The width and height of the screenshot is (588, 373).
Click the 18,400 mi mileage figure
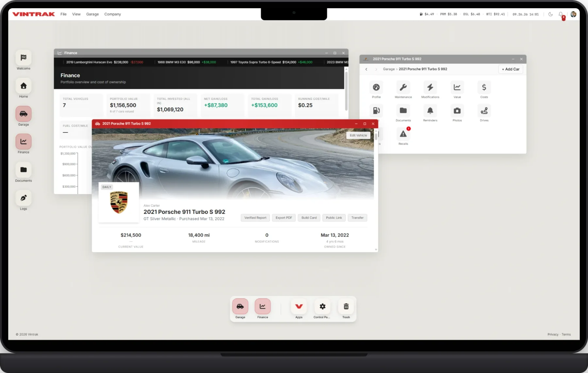tap(199, 235)
